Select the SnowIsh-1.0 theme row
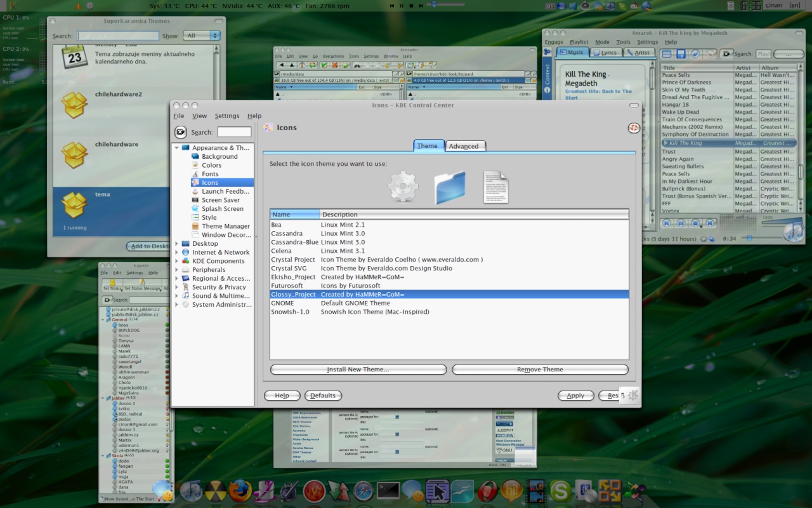Image resolution: width=812 pixels, height=508 pixels. pyautogui.click(x=449, y=312)
